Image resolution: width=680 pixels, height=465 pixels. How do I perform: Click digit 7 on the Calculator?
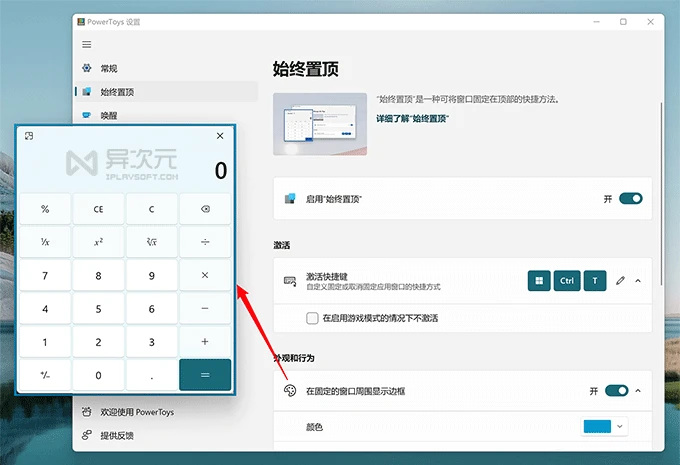[x=45, y=275]
